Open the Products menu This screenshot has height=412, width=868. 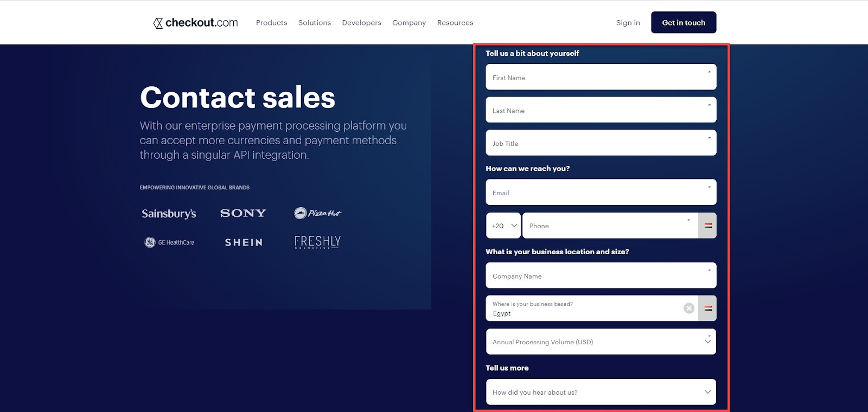point(272,23)
